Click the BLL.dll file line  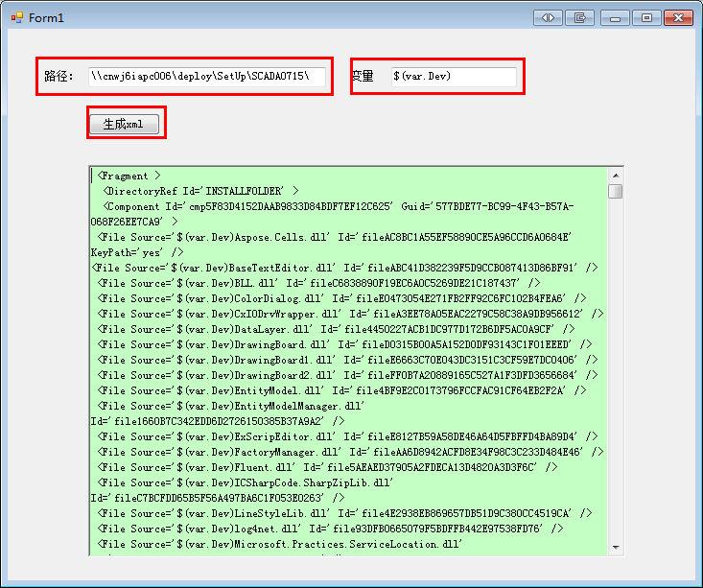[x=318, y=283]
